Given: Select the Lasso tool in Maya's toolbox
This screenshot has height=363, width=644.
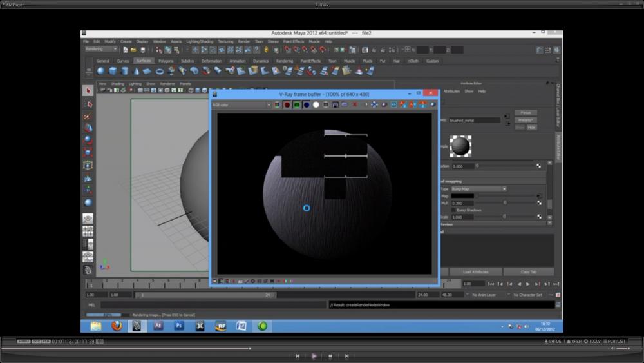Looking at the screenshot, I should click(88, 103).
